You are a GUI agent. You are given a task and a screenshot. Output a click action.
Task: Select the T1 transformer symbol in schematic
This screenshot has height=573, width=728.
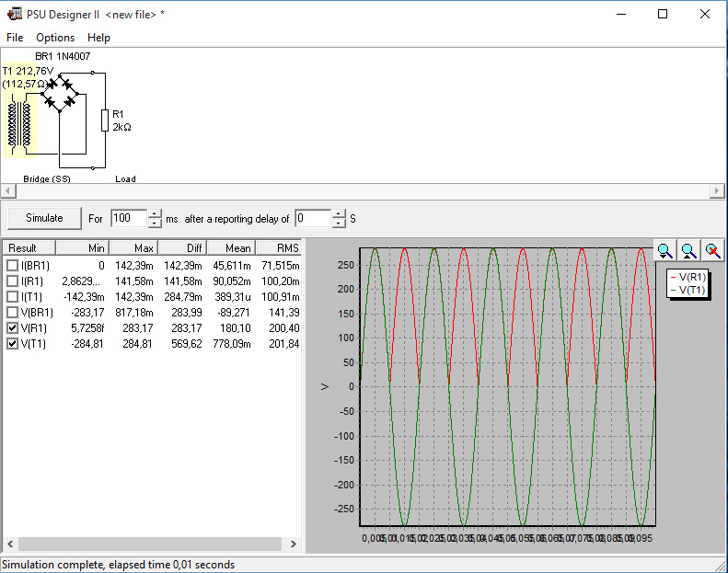[x=19, y=125]
